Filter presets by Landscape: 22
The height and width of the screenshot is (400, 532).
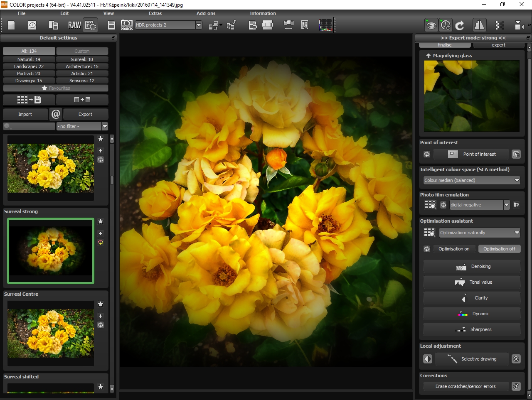pos(29,66)
